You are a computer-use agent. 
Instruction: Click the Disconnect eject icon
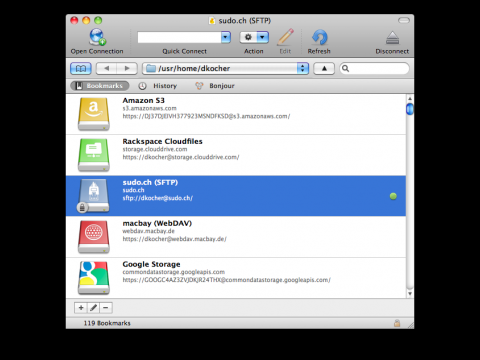click(392, 38)
